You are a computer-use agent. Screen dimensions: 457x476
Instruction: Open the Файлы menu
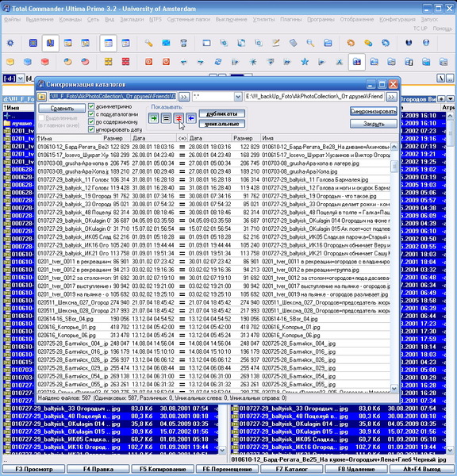click(12, 19)
